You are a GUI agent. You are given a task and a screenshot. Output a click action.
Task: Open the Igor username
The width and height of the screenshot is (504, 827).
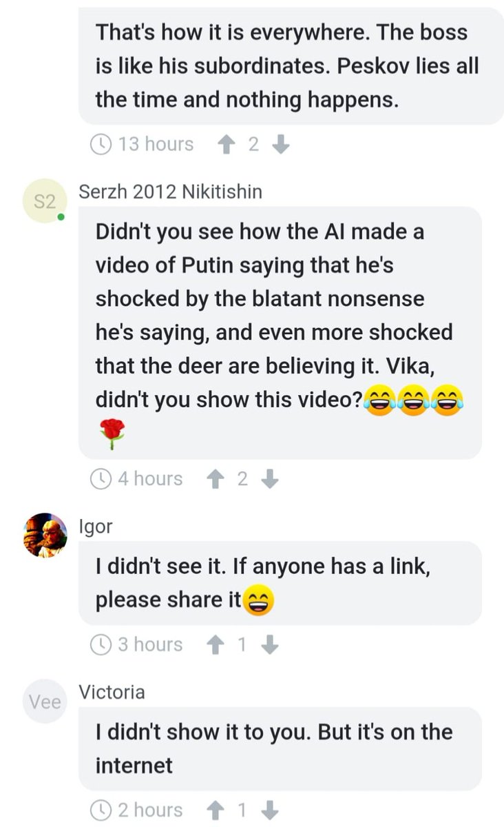(96, 527)
